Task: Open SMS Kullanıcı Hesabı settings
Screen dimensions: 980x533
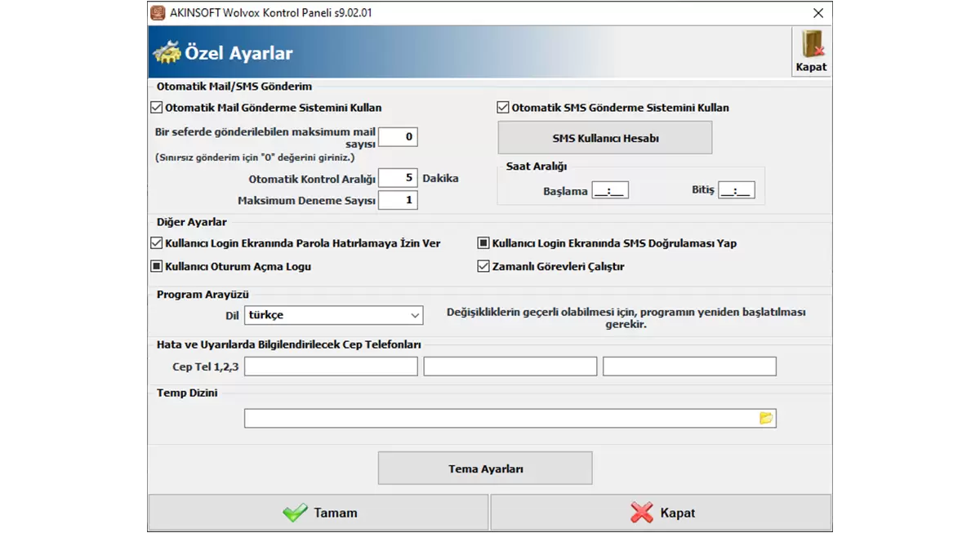Action: click(605, 138)
